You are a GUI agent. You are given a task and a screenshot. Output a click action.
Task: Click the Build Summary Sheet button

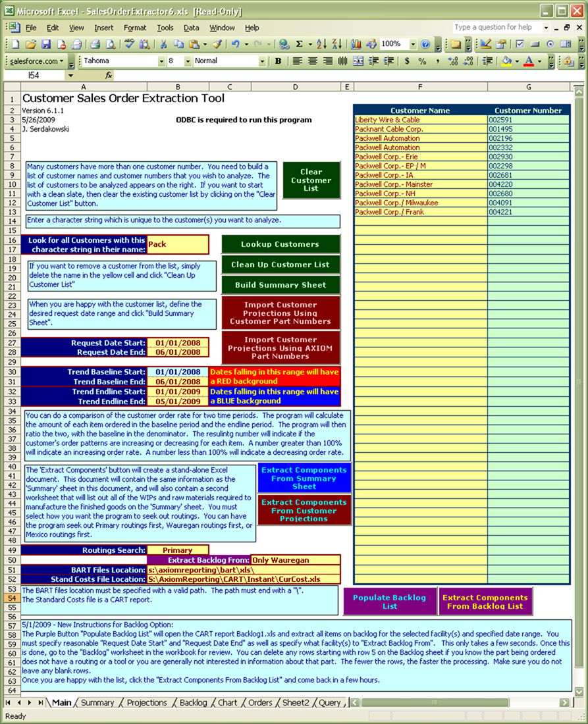[281, 285]
